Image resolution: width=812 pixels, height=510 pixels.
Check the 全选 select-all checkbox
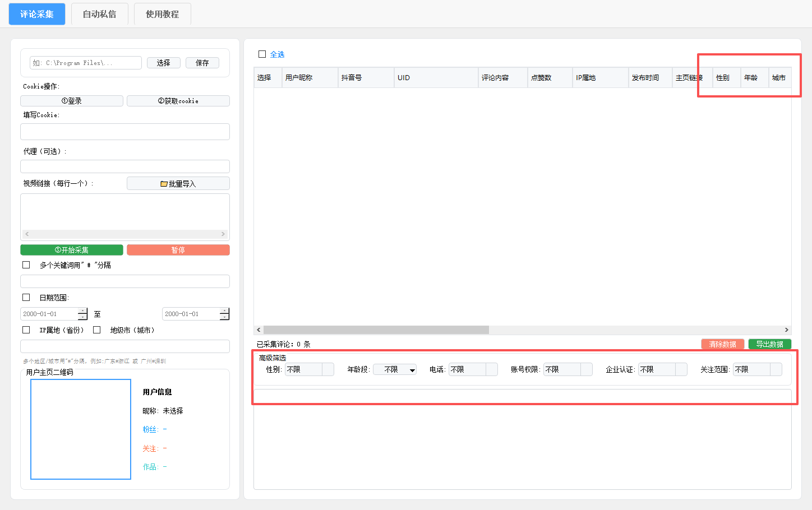click(x=262, y=54)
